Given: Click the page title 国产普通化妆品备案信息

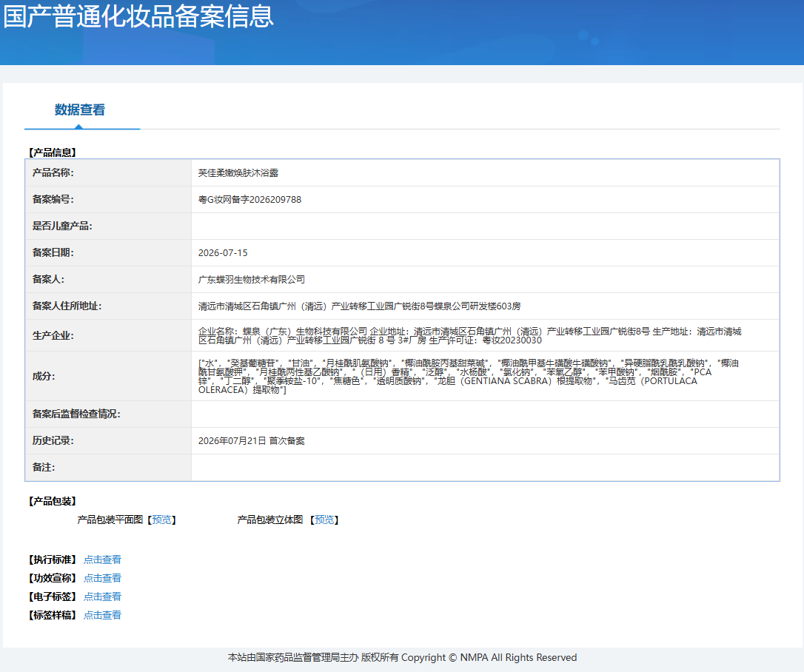Looking at the screenshot, I should coord(138,16).
